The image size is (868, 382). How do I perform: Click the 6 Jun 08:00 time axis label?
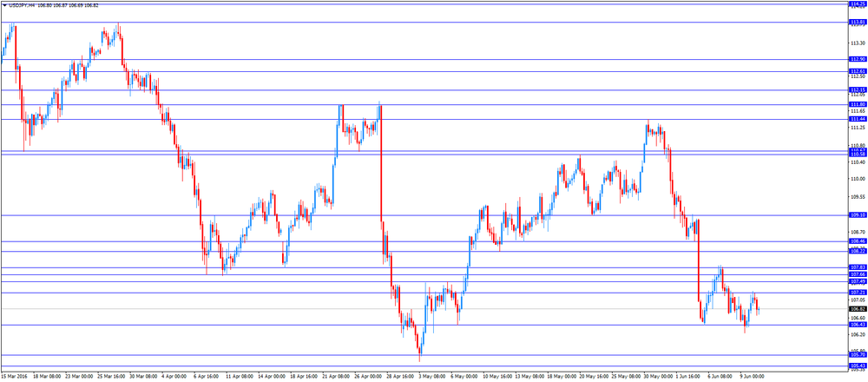pos(722,376)
